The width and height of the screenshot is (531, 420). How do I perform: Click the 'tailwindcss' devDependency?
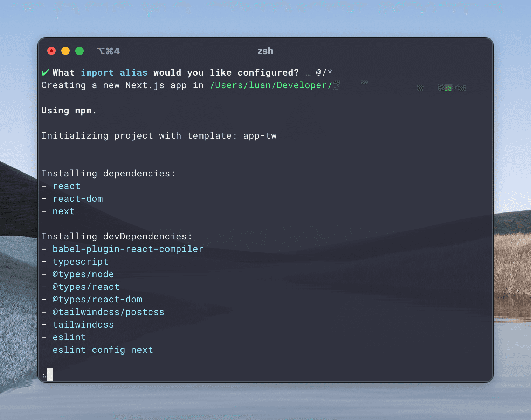pyautogui.click(x=83, y=325)
